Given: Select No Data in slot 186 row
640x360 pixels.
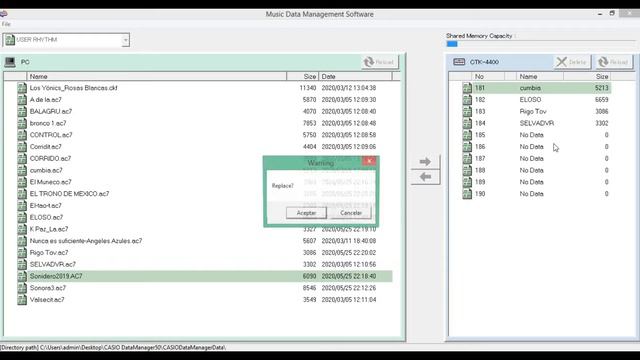Looking at the screenshot, I should (531, 147).
